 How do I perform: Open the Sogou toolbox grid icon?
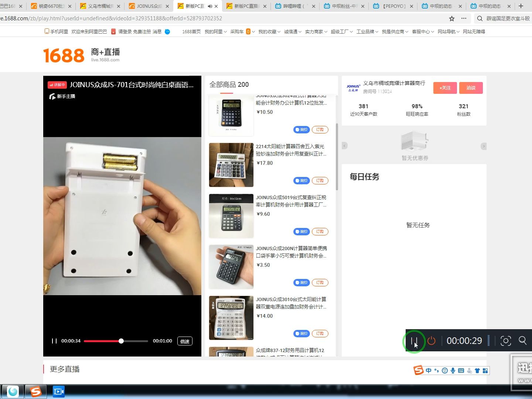tap(485, 371)
